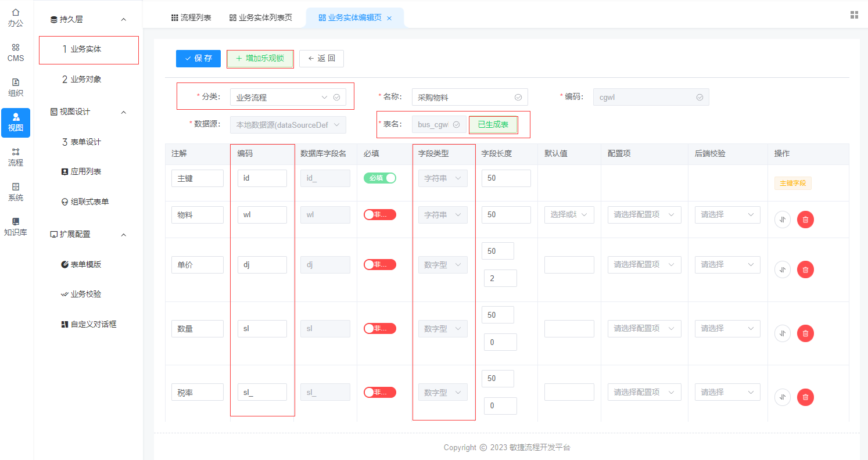Toggle the required switch for 数量 row
The width and height of the screenshot is (868, 460).
tap(380, 328)
